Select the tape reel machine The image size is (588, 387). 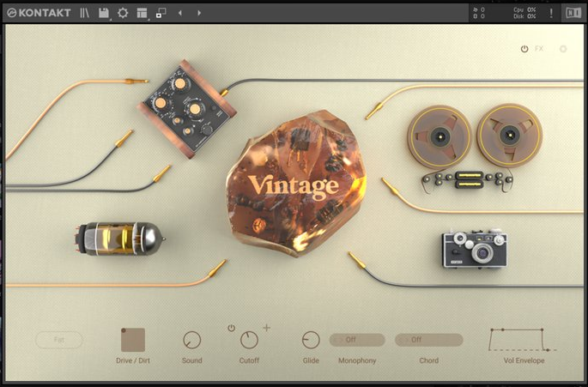click(x=475, y=148)
